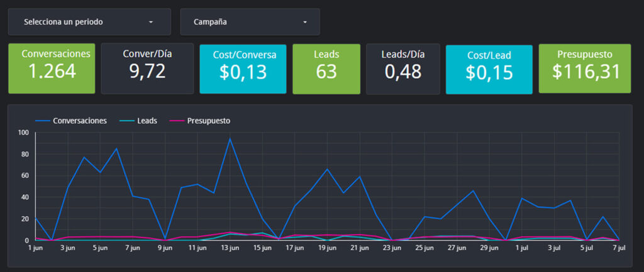
Task: Click the 13 jun peak on the chart
Action: tap(230, 139)
